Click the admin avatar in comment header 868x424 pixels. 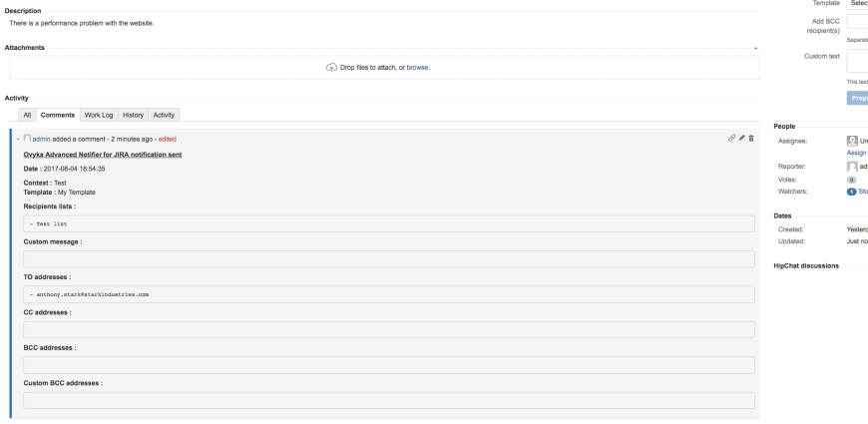click(x=27, y=139)
